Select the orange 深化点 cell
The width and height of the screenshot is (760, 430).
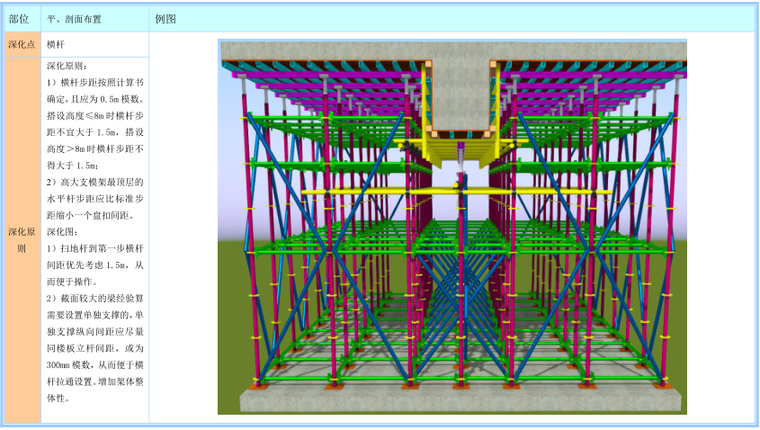pos(19,45)
